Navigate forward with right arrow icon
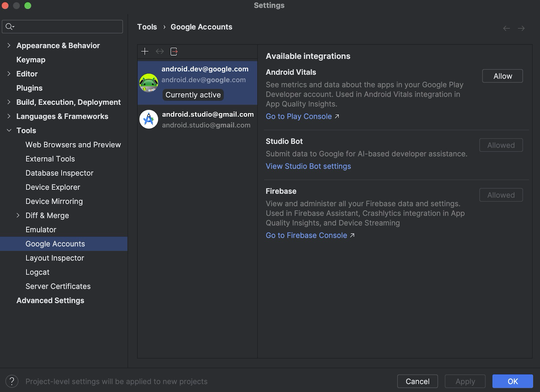This screenshot has height=392, width=540. [x=521, y=28]
